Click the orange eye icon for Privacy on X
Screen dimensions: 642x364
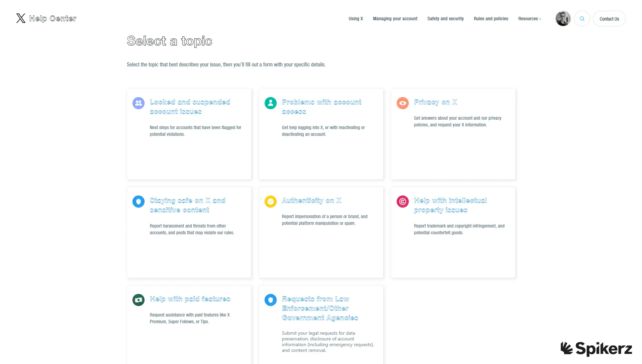pyautogui.click(x=403, y=103)
